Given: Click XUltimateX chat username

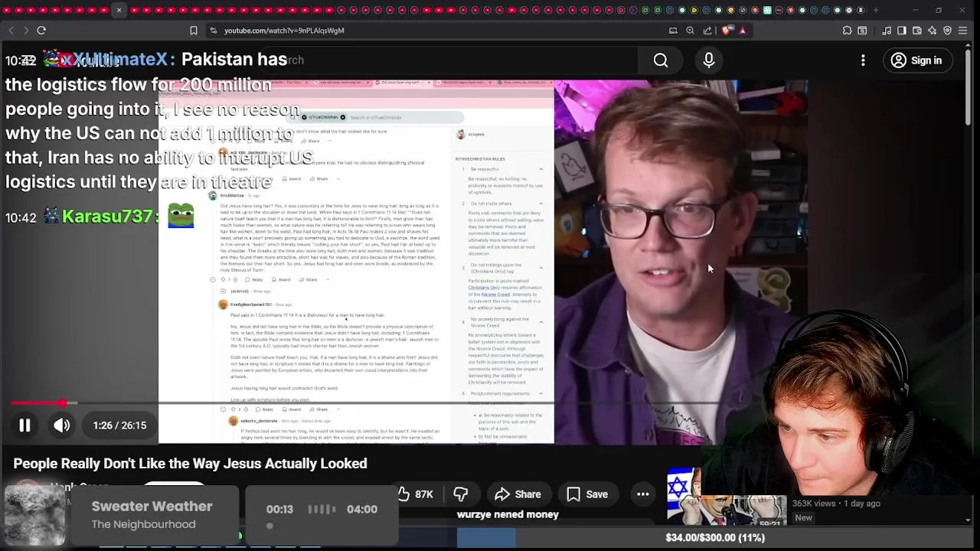Looking at the screenshot, I should (116, 60).
